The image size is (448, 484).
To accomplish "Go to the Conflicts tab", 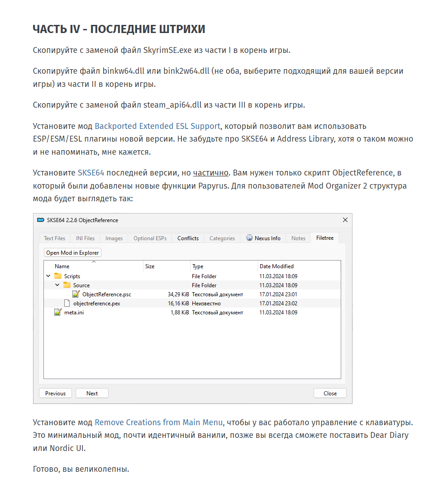I will coord(188,238).
